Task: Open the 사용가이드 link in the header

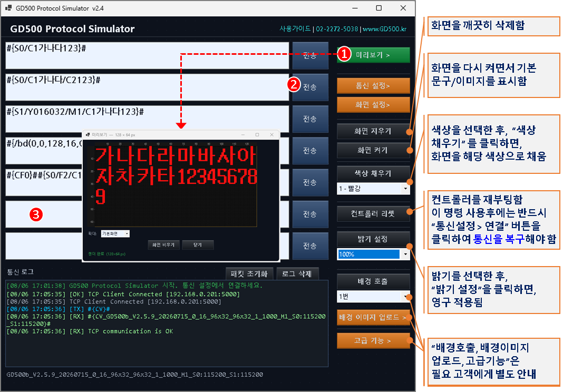Action: coord(295,29)
